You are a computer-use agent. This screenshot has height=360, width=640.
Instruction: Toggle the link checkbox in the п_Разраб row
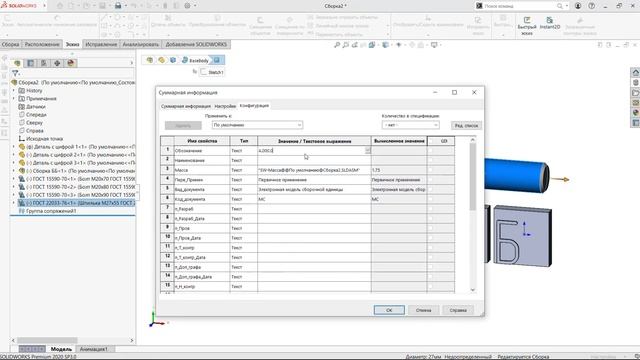[x=430, y=209]
